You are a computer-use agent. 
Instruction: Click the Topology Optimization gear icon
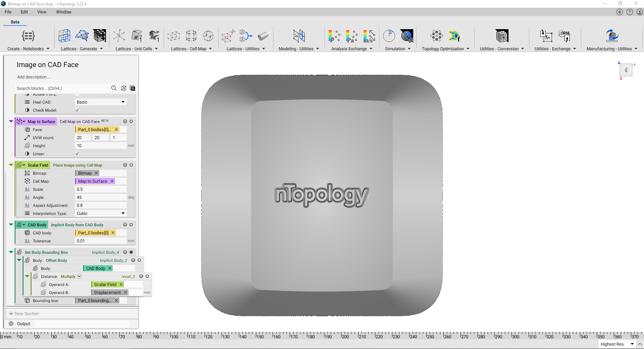click(437, 36)
